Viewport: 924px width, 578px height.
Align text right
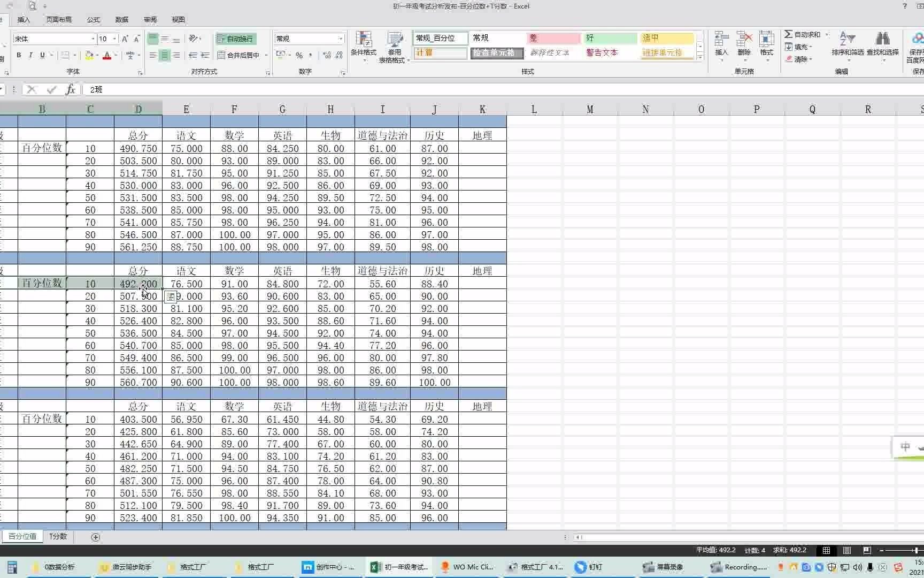[x=176, y=55]
